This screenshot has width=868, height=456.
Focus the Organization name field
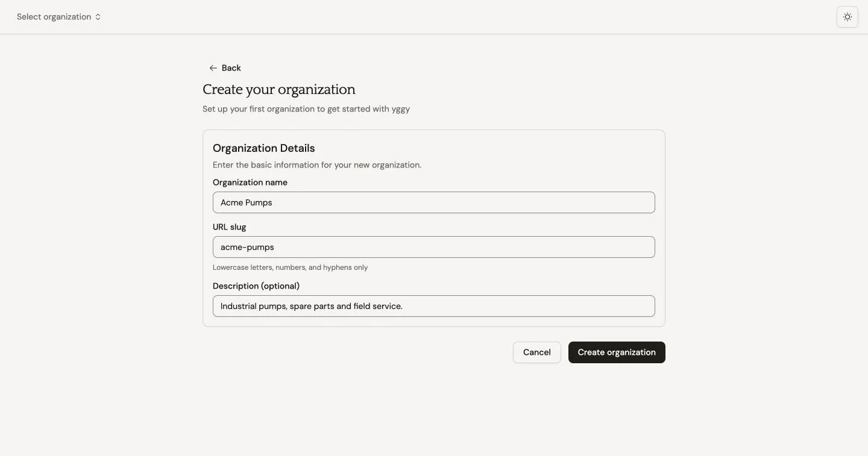(x=434, y=202)
